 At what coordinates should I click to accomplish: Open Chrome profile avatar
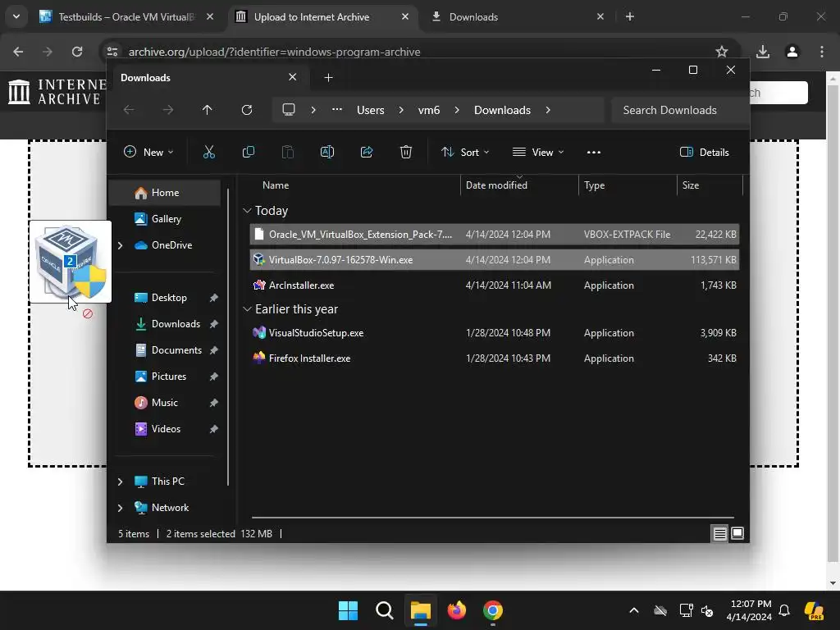pos(792,52)
